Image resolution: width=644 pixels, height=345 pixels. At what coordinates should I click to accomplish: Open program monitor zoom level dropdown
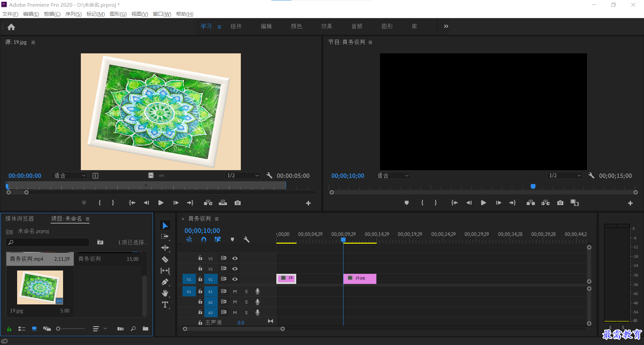pyautogui.click(x=392, y=176)
